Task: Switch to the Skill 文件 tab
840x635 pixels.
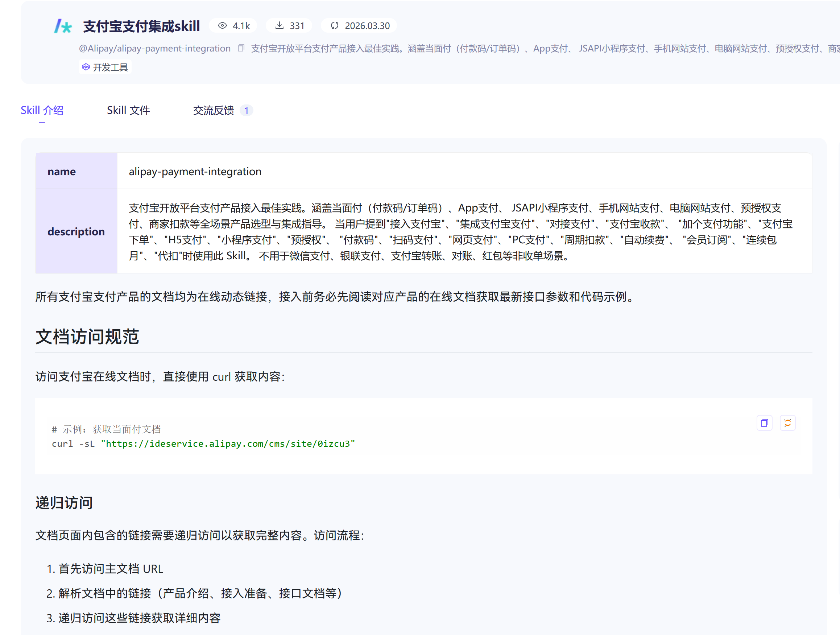Action: point(128,111)
